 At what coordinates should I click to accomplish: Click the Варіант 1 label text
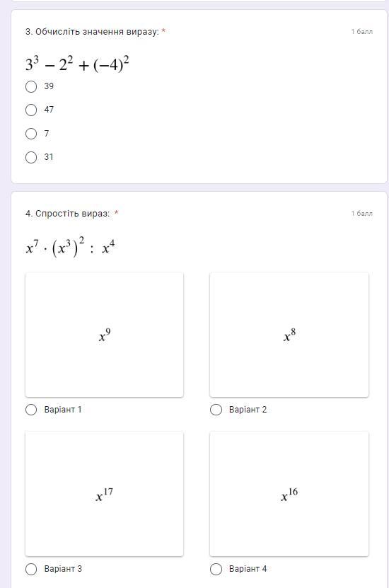tap(62, 410)
